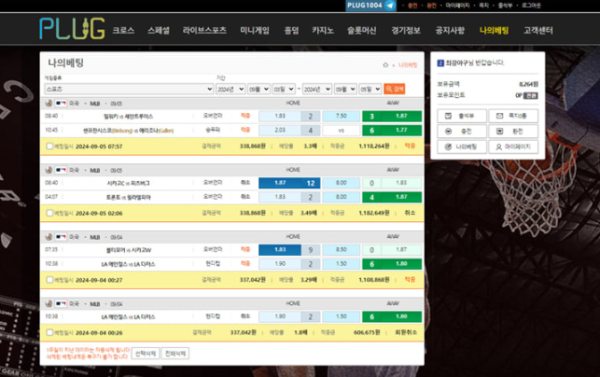Viewport: 600px width, 377px height.
Task: Click the 회원취소 status text
Action: pyautogui.click(x=406, y=332)
